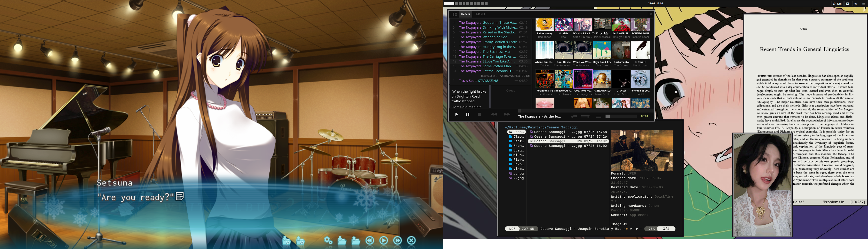Click skip forward circle button in game
The image size is (868, 249).
point(398,241)
